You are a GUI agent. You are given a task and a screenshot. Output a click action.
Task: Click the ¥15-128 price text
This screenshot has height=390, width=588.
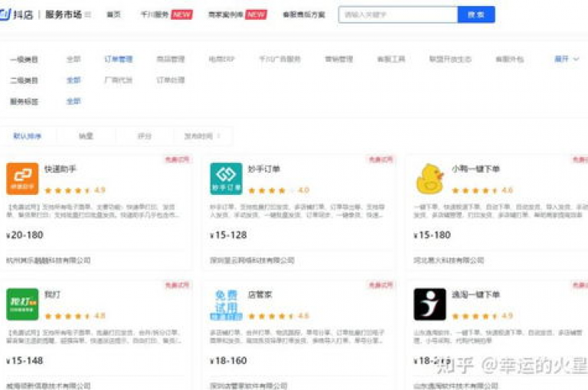[x=228, y=235]
